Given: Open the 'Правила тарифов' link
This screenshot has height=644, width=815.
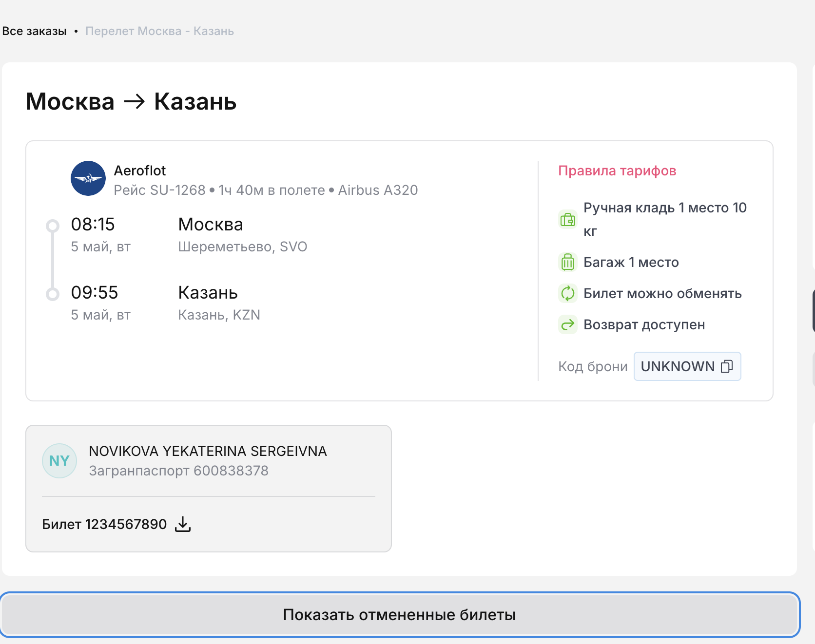Looking at the screenshot, I should point(617,170).
